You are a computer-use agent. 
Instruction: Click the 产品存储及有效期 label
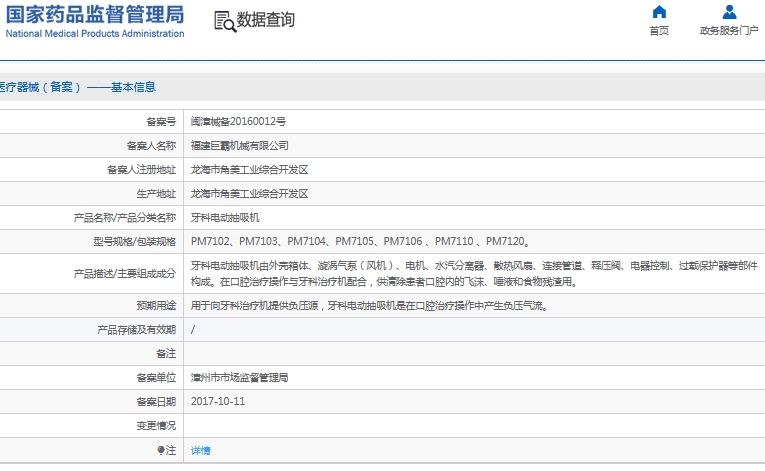[137, 330]
